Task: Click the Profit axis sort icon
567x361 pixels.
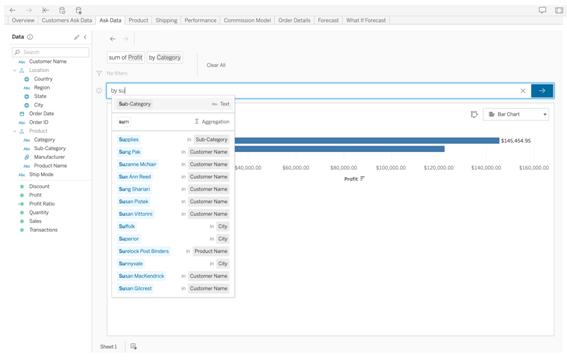Action: 362,179
